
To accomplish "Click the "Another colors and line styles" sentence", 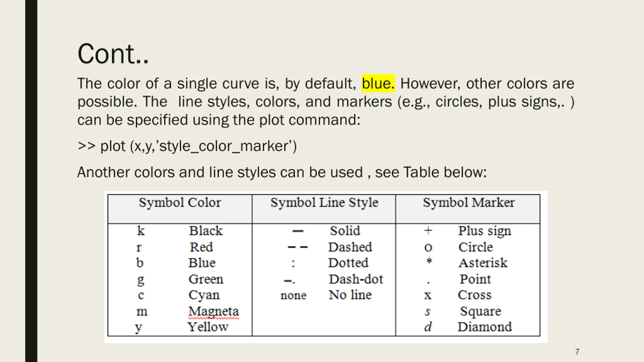I will pos(282,172).
